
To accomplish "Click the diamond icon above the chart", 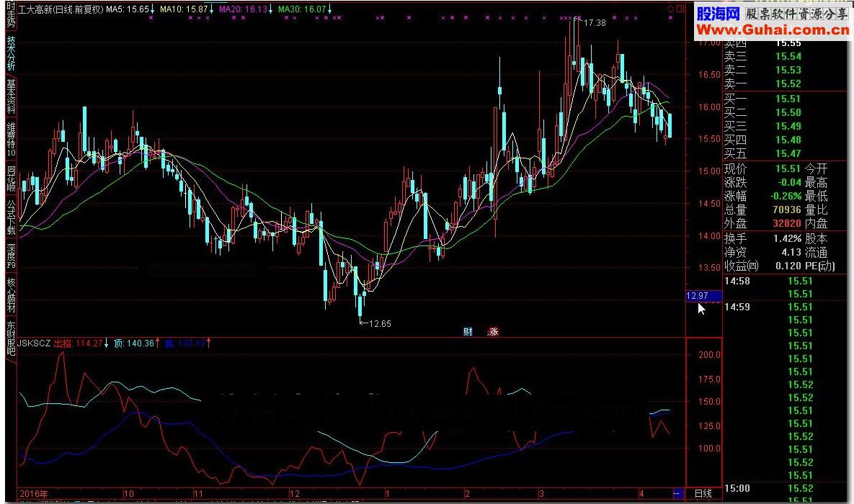I will 670,9.
